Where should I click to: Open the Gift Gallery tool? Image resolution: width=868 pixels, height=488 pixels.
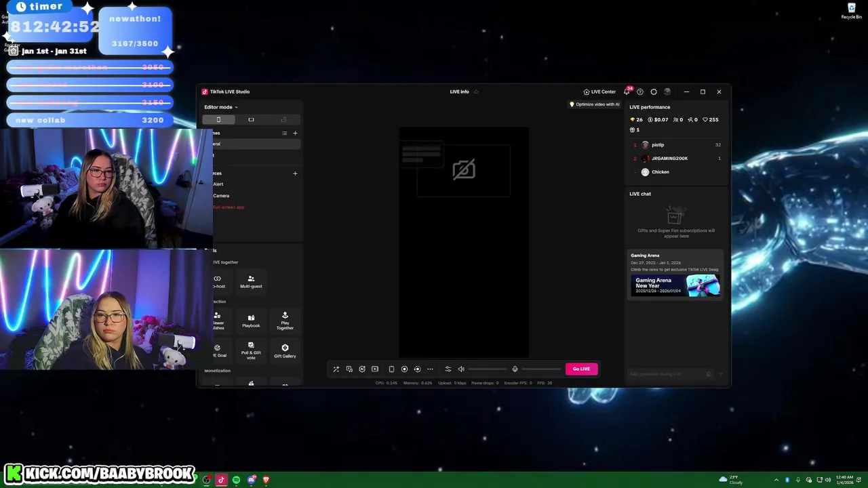(285, 351)
